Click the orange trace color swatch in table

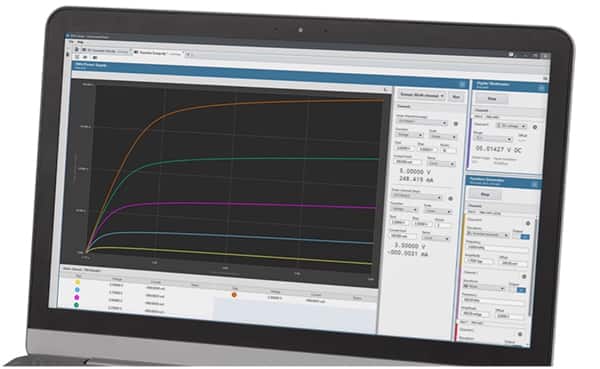pyautogui.click(x=234, y=295)
